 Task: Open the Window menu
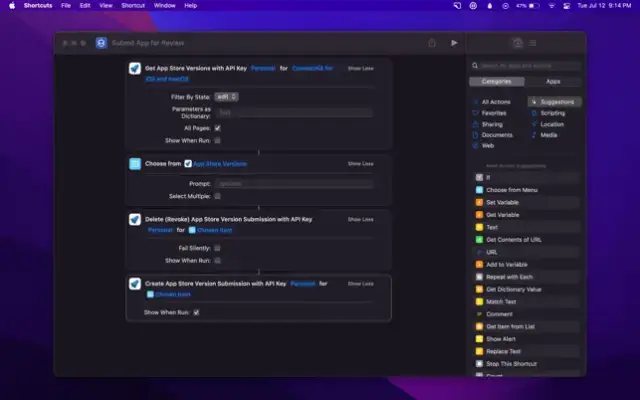pyautogui.click(x=164, y=6)
